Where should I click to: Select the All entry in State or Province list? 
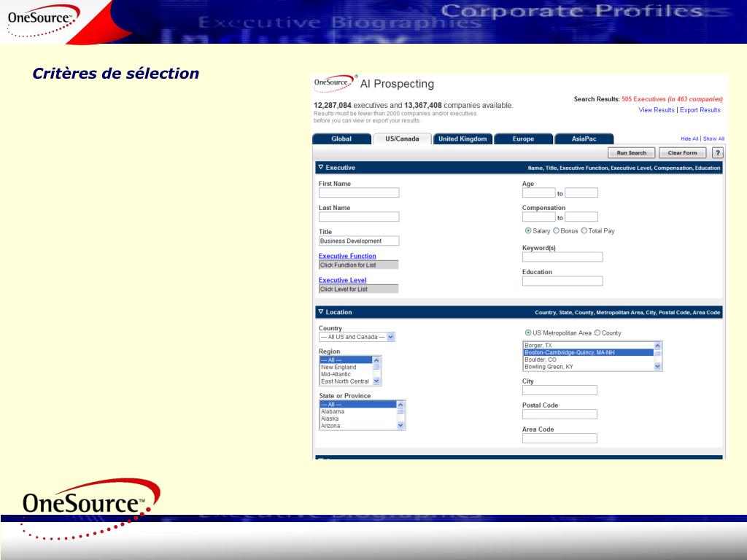click(357, 405)
